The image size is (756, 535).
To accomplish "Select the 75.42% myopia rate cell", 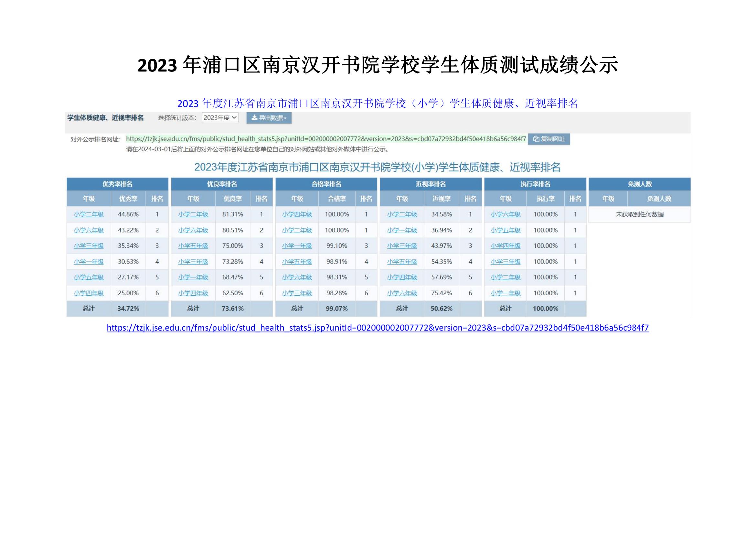I will 442,293.
